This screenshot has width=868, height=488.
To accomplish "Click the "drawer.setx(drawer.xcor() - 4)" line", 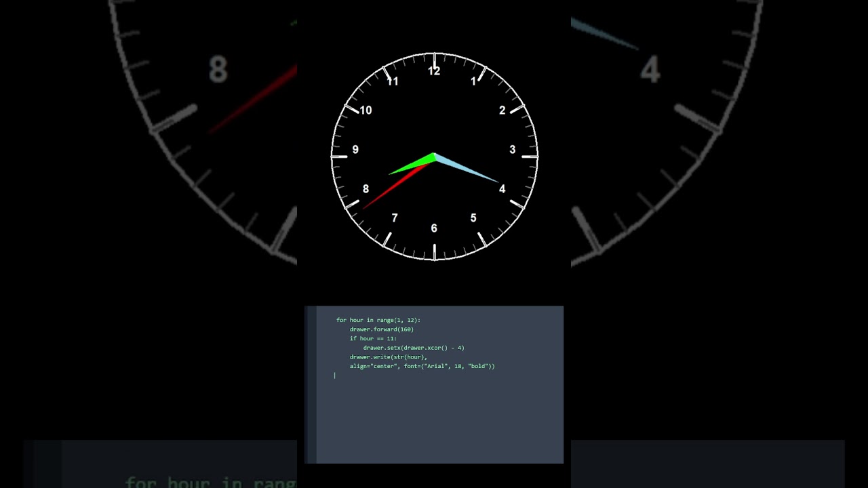I will point(414,348).
